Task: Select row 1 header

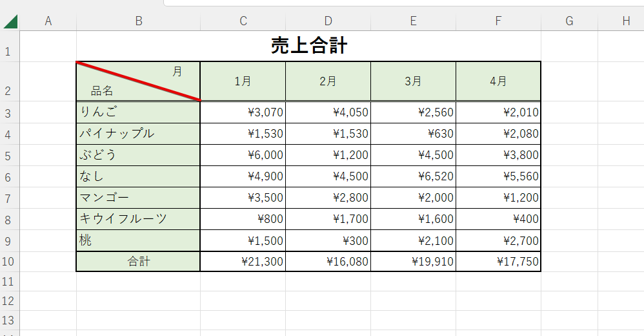Action: point(10,47)
